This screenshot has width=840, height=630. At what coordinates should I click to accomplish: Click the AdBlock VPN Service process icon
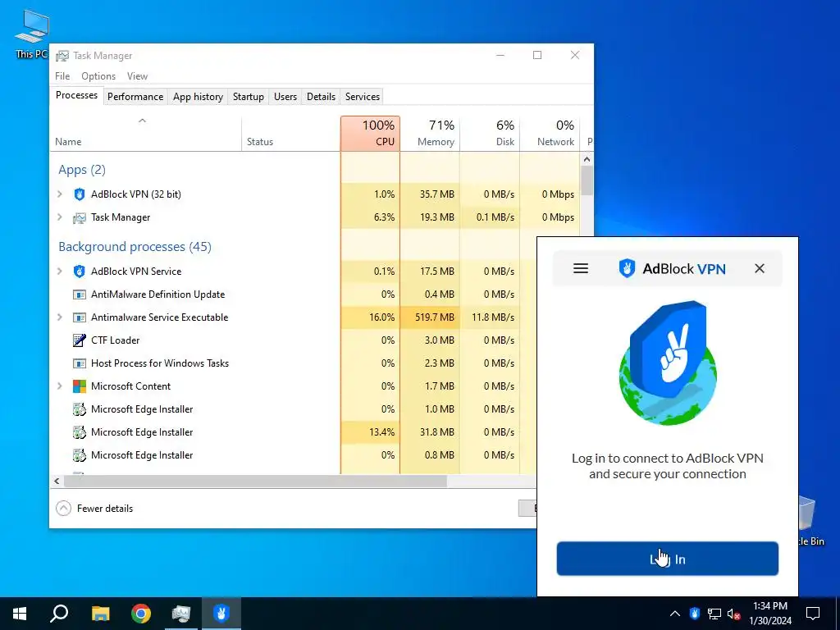pos(80,271)
